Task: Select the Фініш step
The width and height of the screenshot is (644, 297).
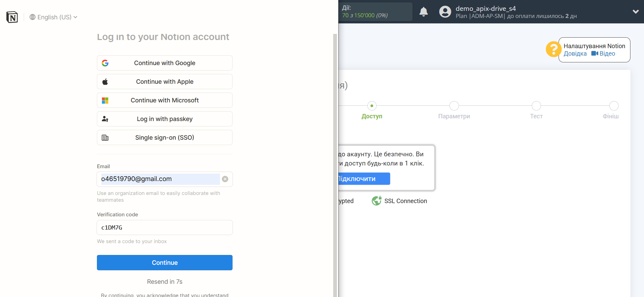Action: coord(611,111)
